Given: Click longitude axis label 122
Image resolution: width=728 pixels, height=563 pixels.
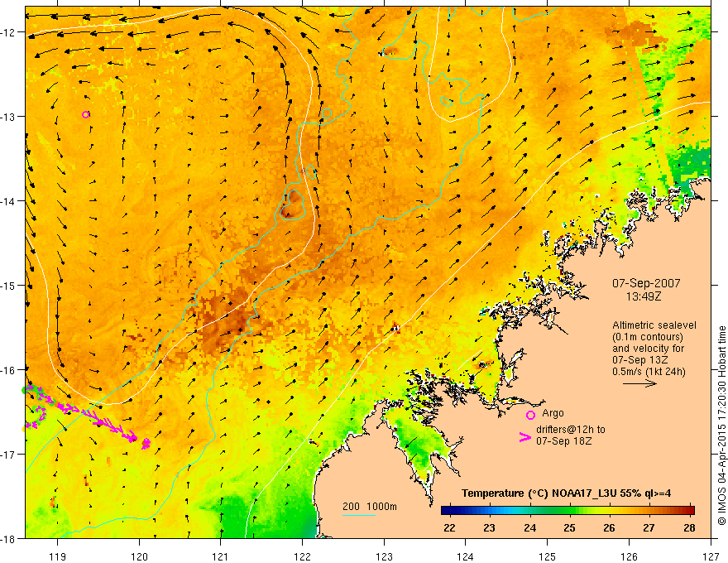Looking at the screenshot, I should (302, 556).
